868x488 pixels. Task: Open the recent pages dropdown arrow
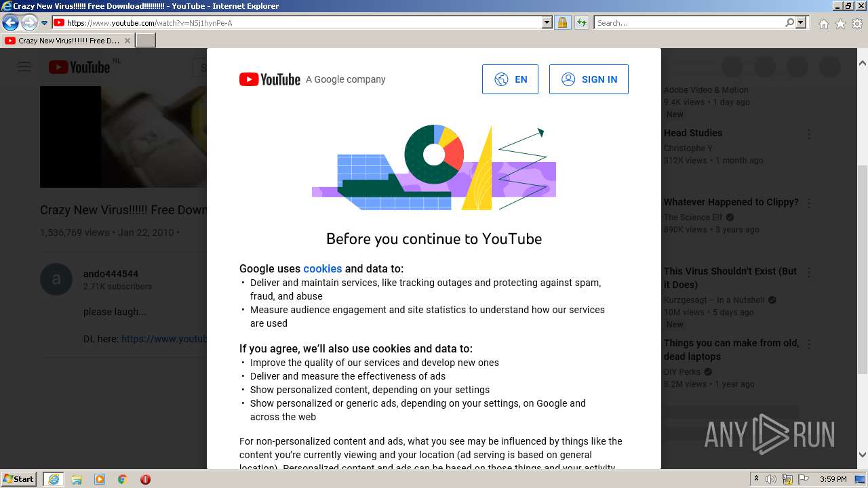(x=44, y=23)
